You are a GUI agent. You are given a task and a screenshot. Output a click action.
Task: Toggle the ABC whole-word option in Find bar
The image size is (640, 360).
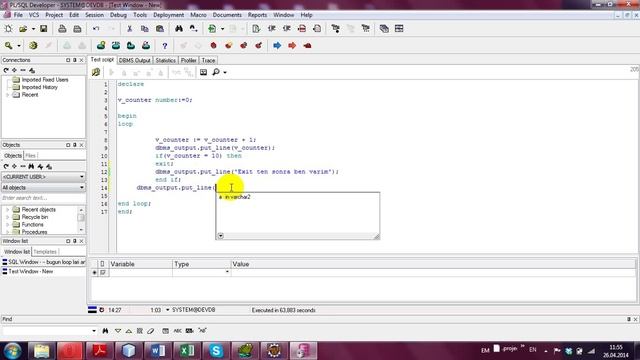178,331
